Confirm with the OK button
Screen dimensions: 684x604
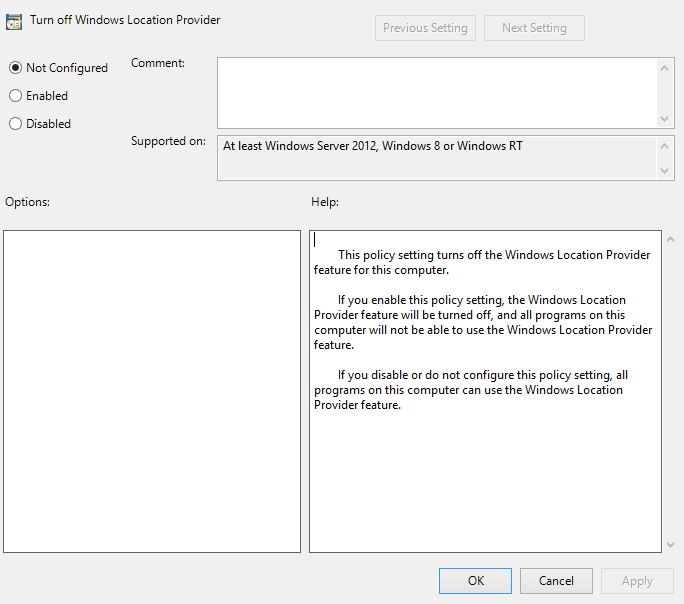(475, 581)
